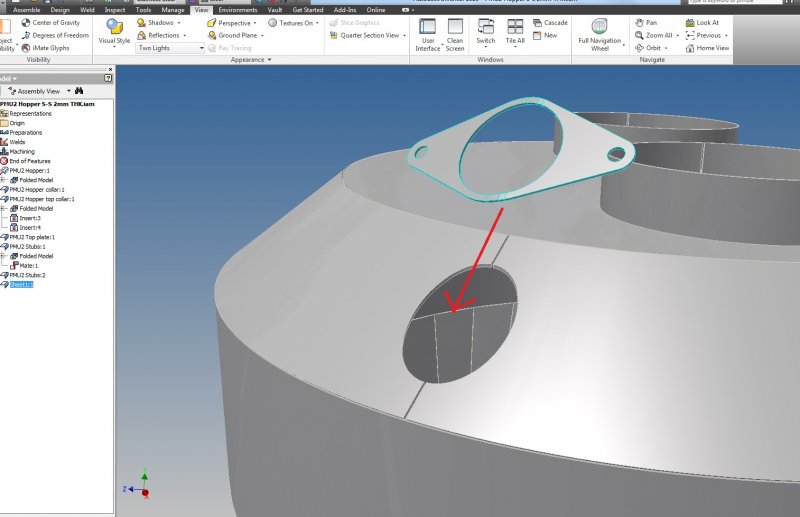Toggle Center of Gravity display
800x517 pixels.
(51, 22)
